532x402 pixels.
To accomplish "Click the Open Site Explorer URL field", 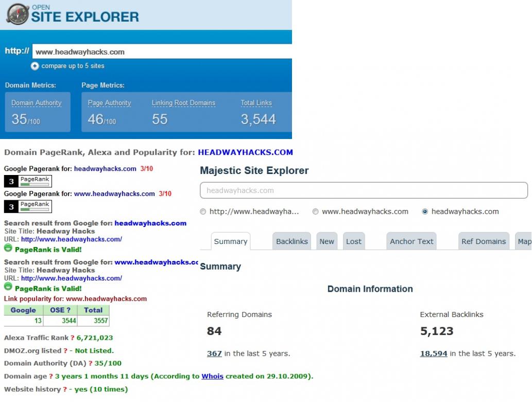I will click(162, 51).
